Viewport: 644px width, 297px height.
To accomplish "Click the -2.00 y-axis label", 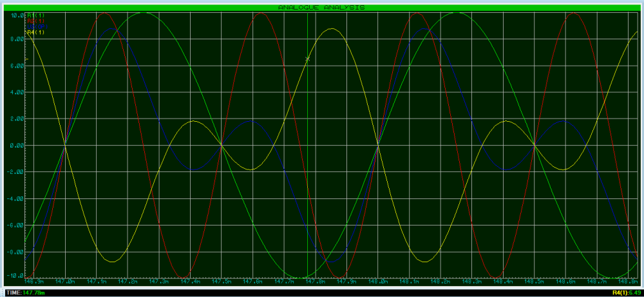I will (x=15, y=172).
